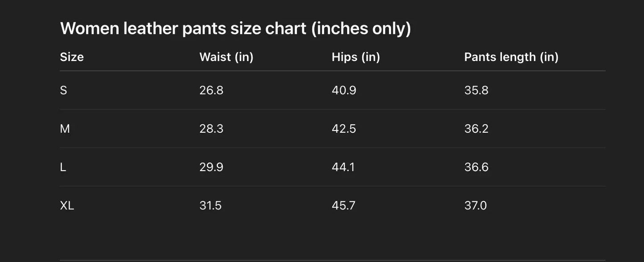This screenshot has height=262, width=644.
Task: Select the Pants length (in) header
Action: [x=511, y=57]
